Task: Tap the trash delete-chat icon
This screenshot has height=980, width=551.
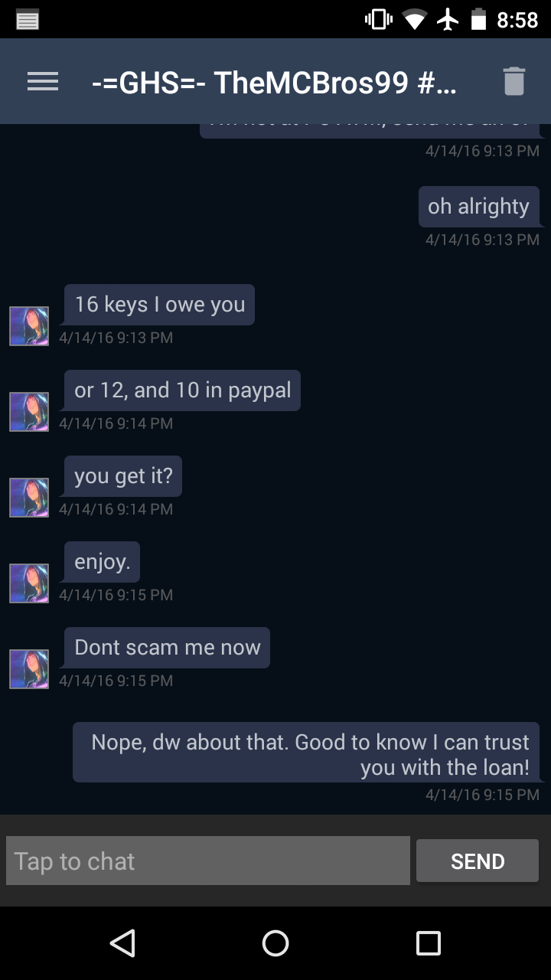Action: click(514, 81)
